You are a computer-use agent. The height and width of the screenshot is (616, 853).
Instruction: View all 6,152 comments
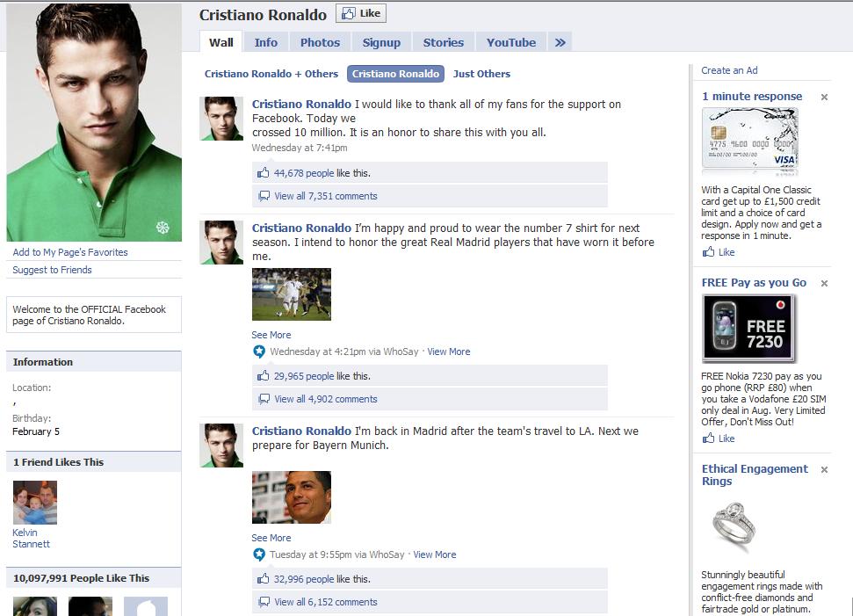(325, 602)
